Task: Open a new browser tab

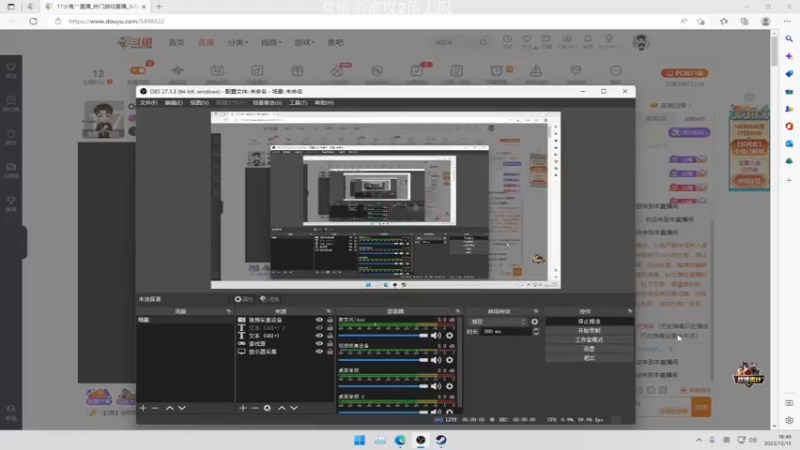Action: click(x=159, y=7)
